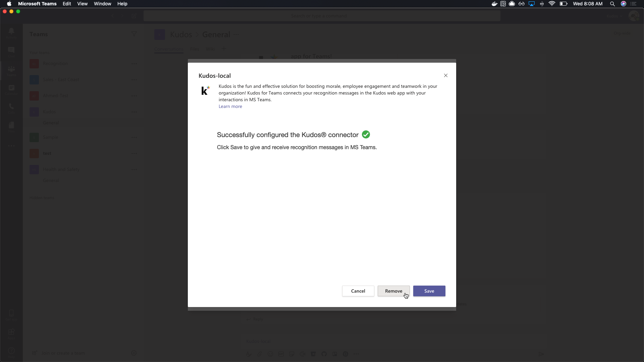Open Health and Safety more options
This screenshot has width=644, height=362.
134,170
